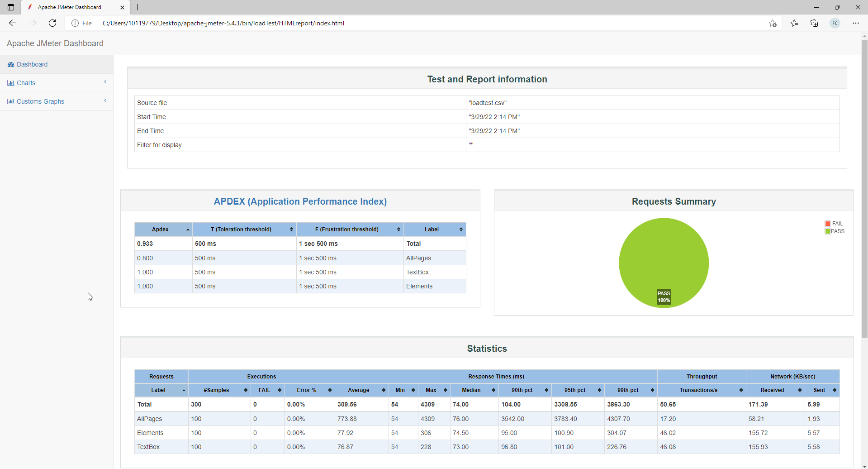Click the Customs Graphs bar-chart icon
The width and height of the screenshot is (868, 469).
(x=11, y=101)
